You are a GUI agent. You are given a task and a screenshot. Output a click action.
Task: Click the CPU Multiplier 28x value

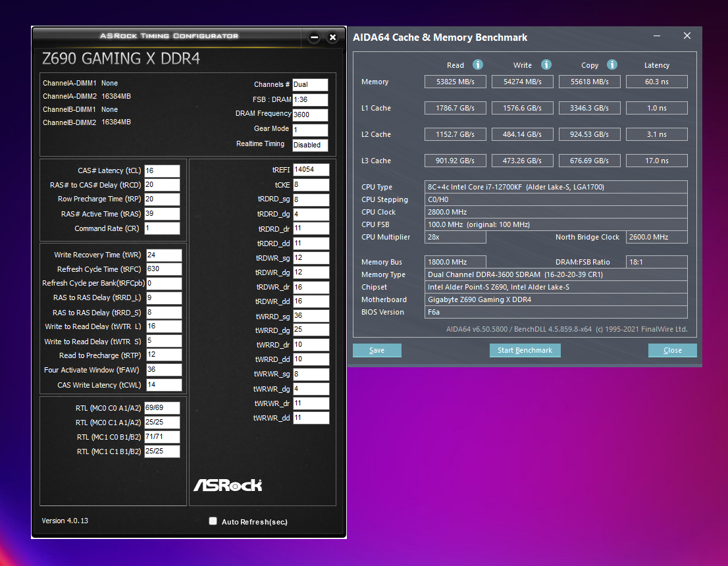tap(455, 237)
